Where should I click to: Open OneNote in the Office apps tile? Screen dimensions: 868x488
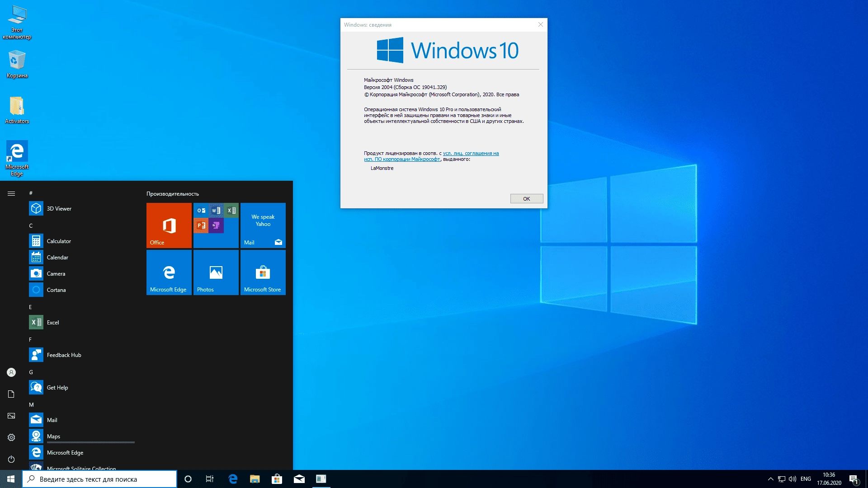pyautogui.click(x=216, y=225)
